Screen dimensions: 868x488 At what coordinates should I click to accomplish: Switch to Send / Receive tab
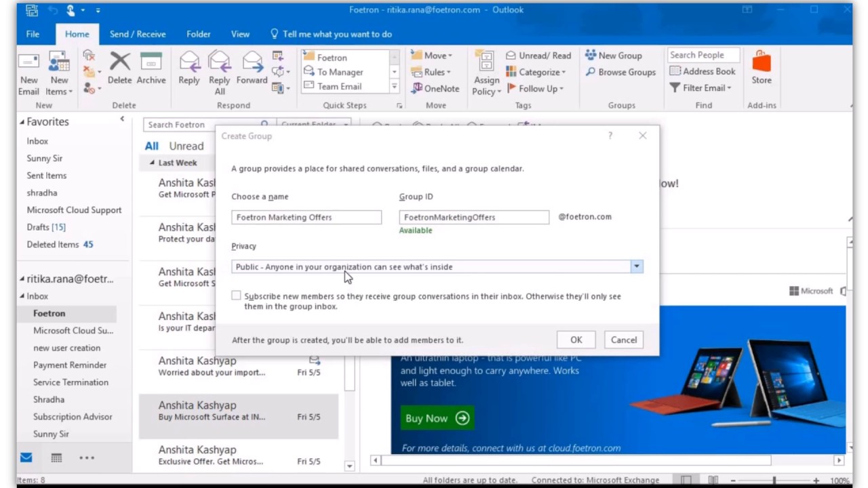click(138, 34)
